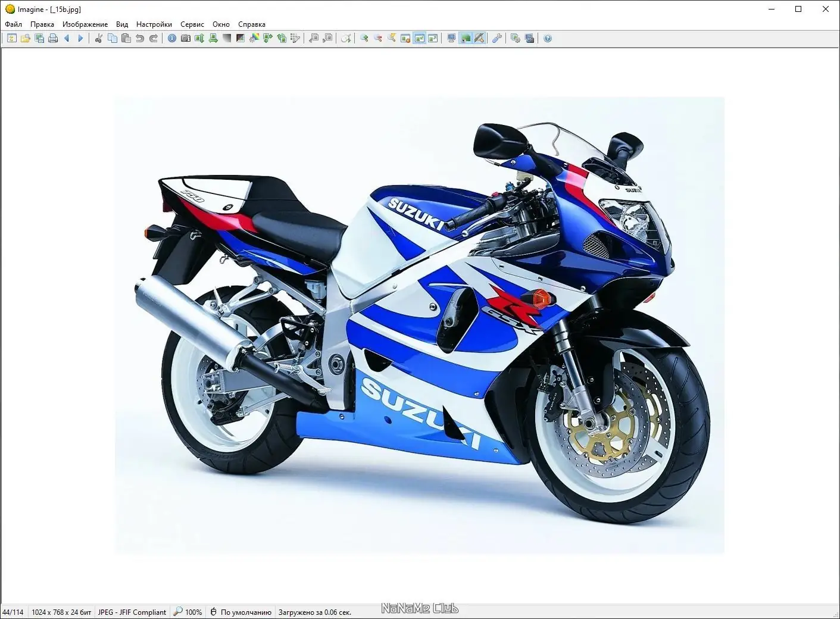This screenshot has height=619, width=840.
Task: Paste from the clipboard toolbar icon
Action: (x=126, y=39)
